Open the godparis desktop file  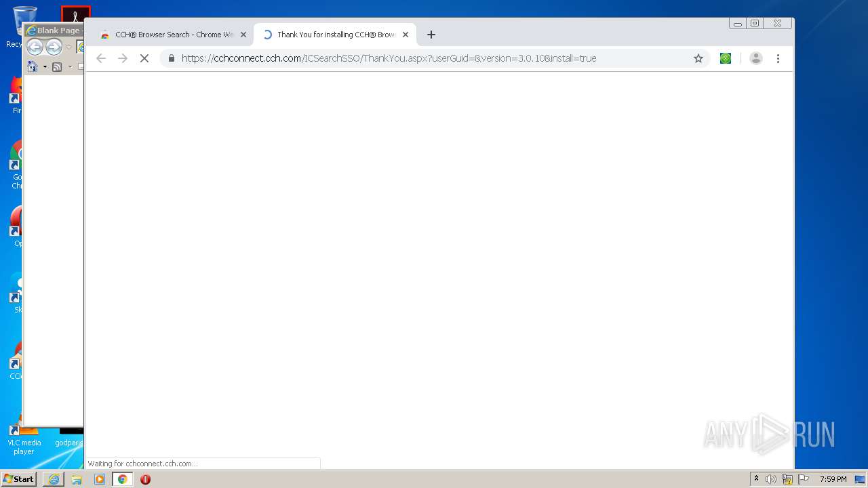69,437
